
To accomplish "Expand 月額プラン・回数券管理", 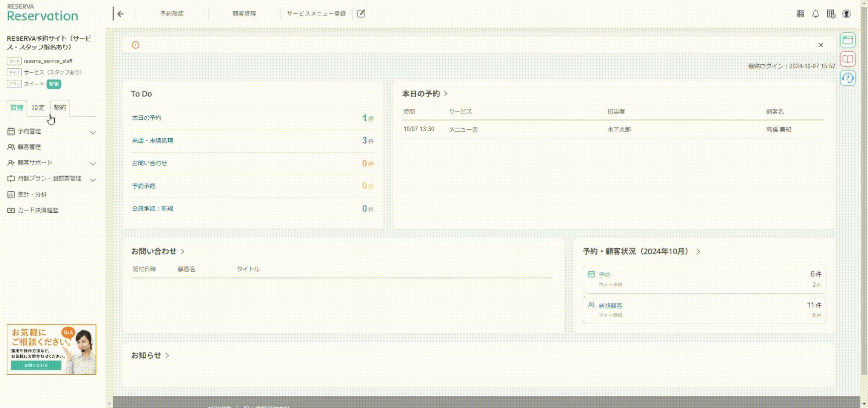I will pyautogui.click(x=93, y=179).
